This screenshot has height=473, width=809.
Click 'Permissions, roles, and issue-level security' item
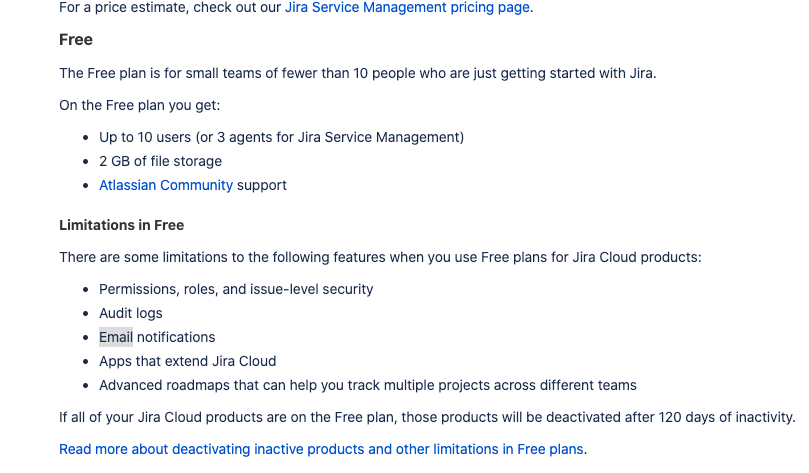tap(236, 289)
